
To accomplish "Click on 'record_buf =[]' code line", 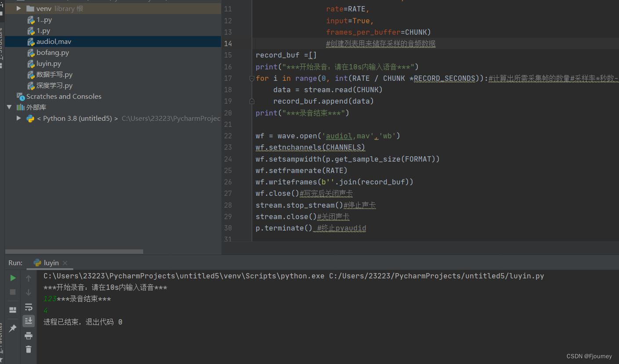I will point(286,55).
